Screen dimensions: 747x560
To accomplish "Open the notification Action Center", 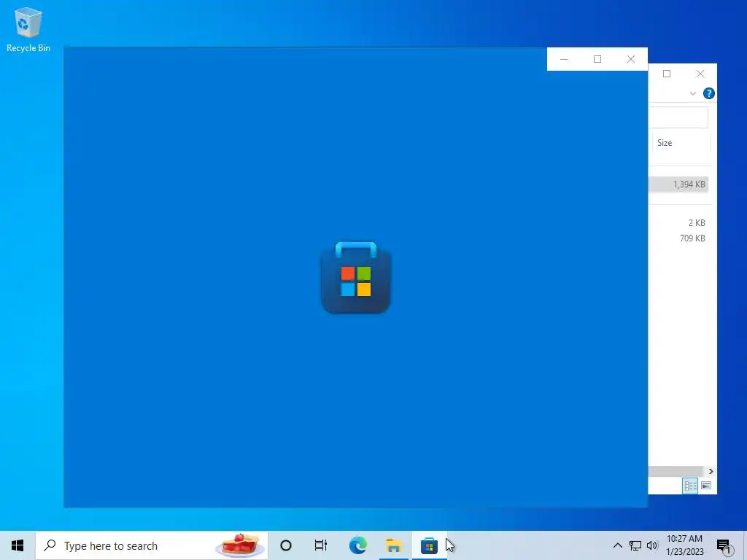I will 724,546.
